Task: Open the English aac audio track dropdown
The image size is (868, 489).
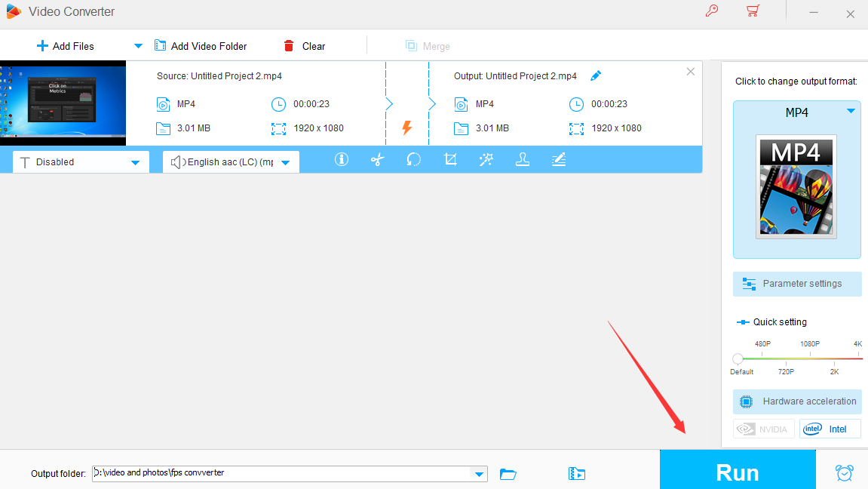Action: pyautogui.click(x=285, y=162)
